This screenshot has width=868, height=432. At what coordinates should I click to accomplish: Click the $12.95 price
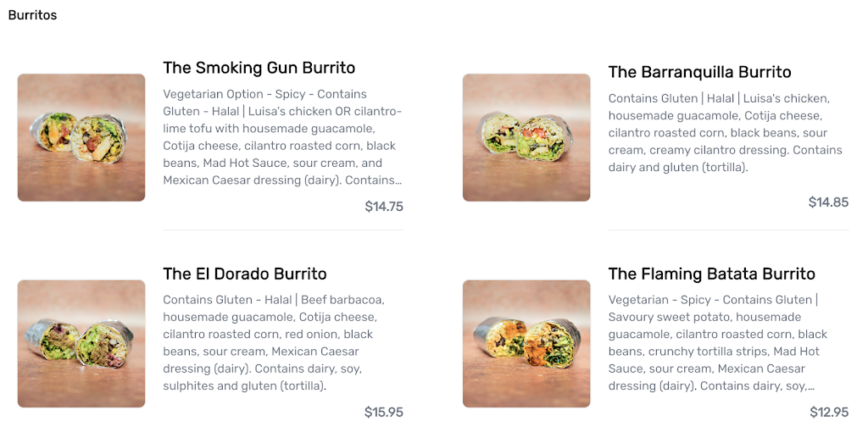[x=828, y=413]
